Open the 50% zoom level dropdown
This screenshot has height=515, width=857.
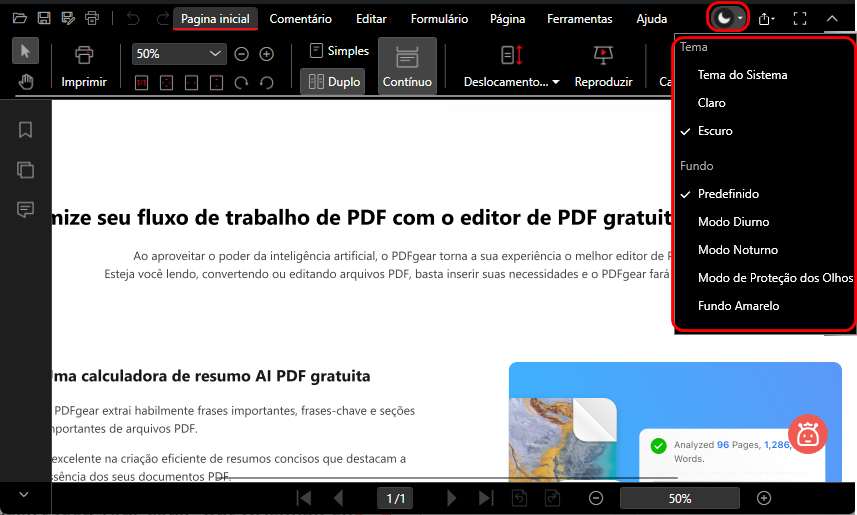[179, 54]
